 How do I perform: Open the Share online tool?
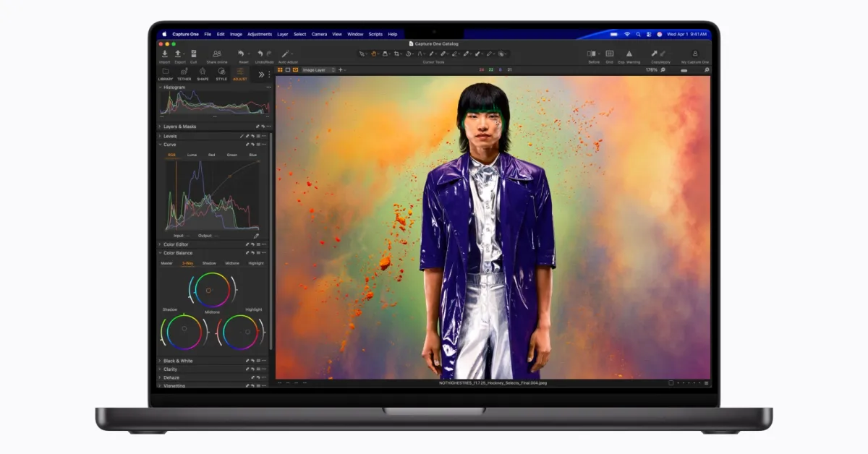coord(217,54)
